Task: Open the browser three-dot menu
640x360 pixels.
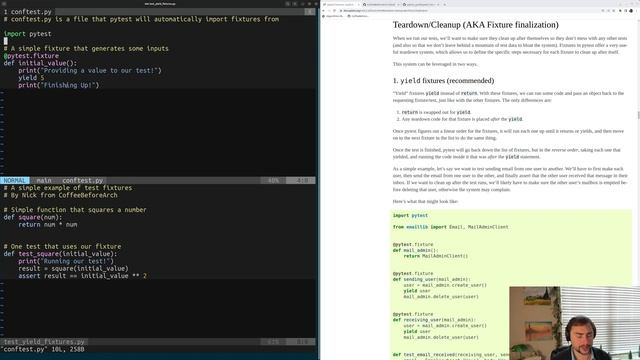Action: coord(636,11)
